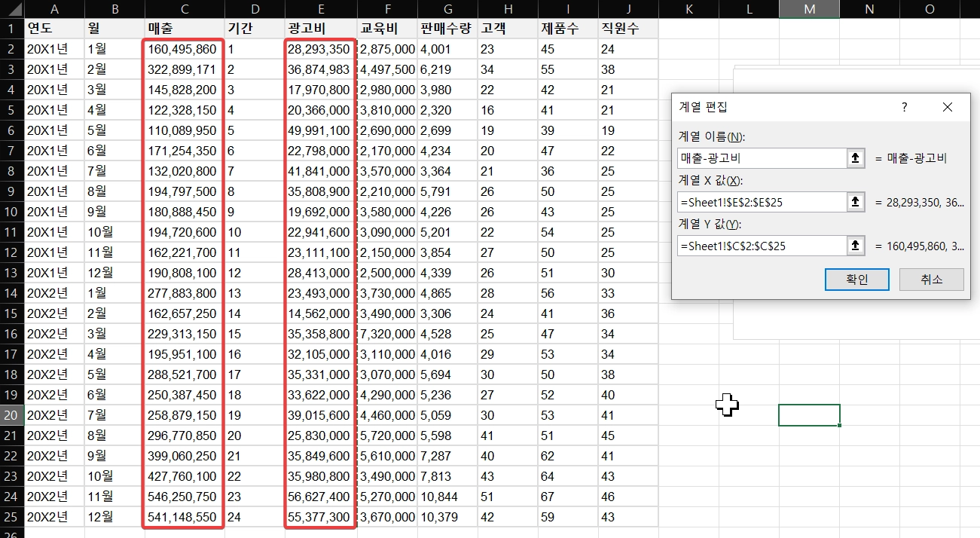The height and width of the screenshot is (538, 980).
Task: Click range selector icon for 계열 Y 값
Action: pos(856,246)
